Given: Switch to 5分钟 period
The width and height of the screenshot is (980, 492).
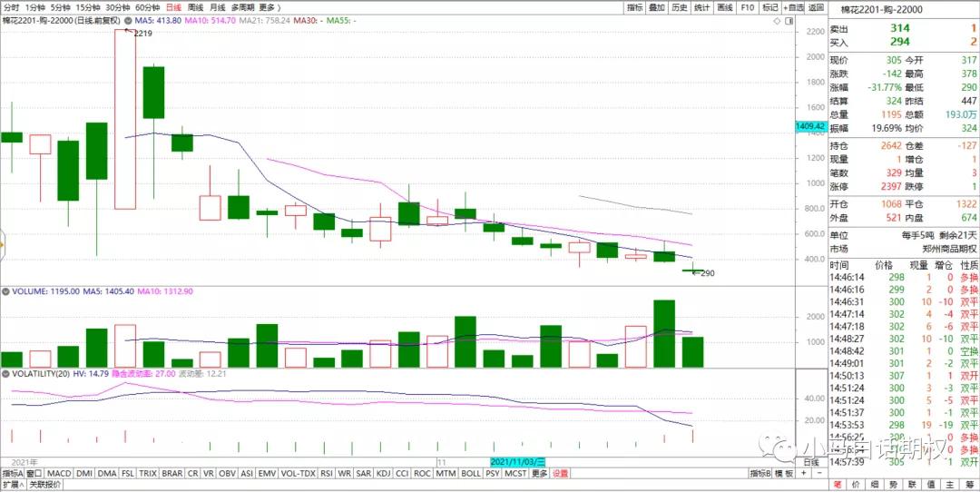Looking at the screenshot, I should (x=60, y=7).
